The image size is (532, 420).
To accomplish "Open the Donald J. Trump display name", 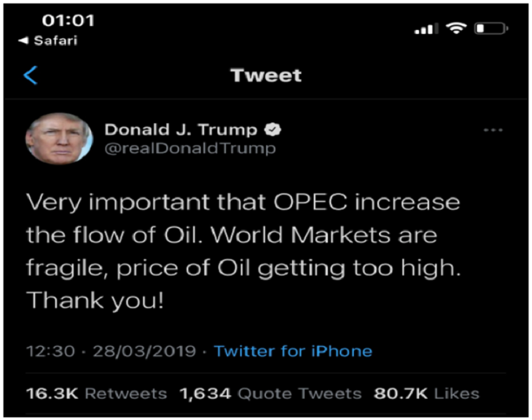I will point(182,129).
